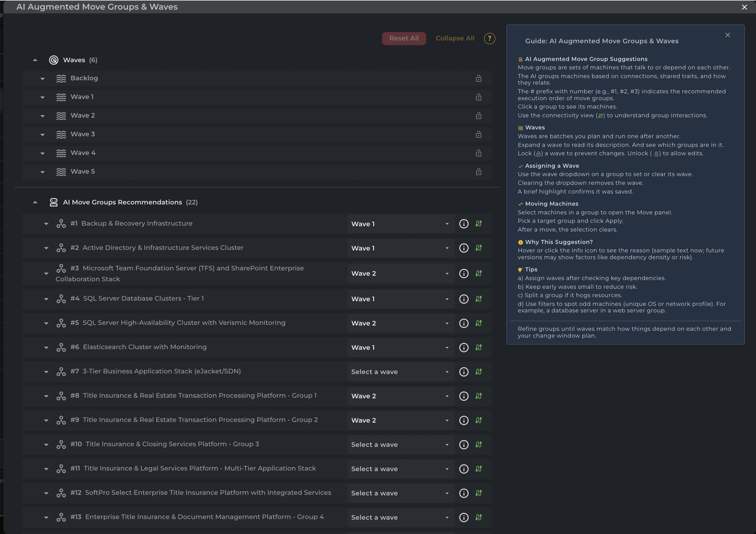Collapse the AI Move Groups Recommendations section

point(35,202)
